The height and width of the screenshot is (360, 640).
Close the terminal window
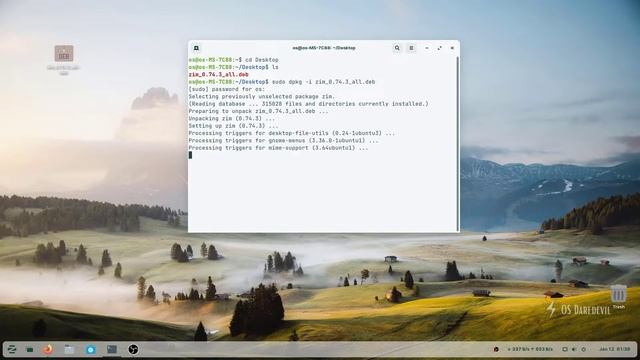coord(452,48)
